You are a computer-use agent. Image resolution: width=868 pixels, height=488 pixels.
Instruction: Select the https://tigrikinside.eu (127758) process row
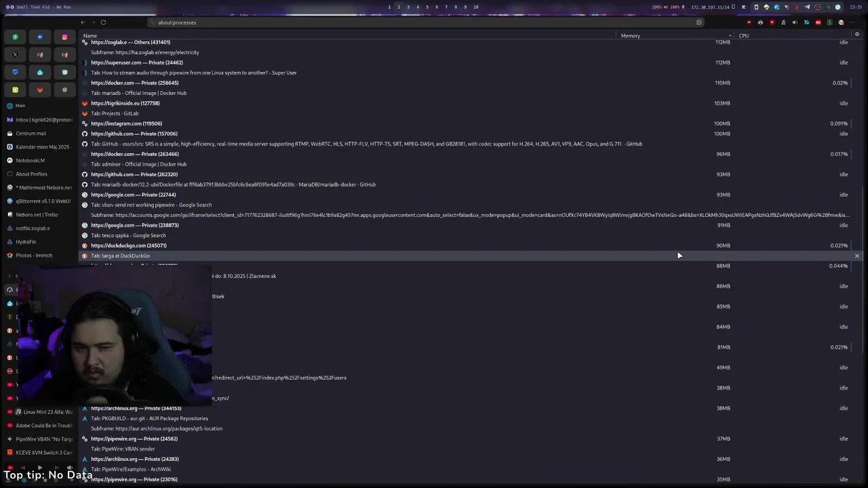(x=470, y=103)
